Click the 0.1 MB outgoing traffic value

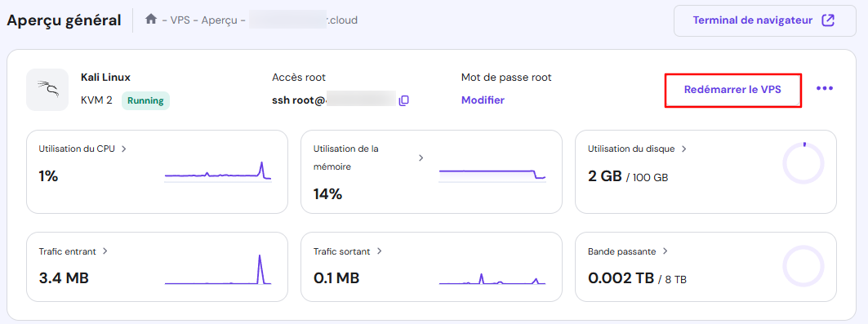click(336, 278)
